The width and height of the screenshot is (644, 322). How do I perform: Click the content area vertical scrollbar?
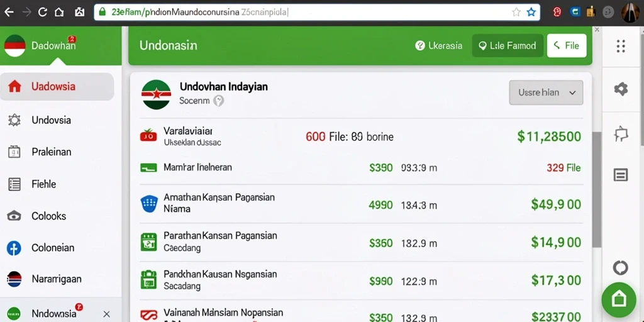(x=596, y=190)
